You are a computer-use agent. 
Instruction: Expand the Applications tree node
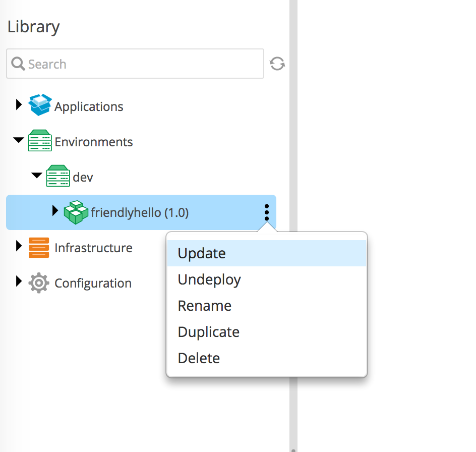[19, 105]
